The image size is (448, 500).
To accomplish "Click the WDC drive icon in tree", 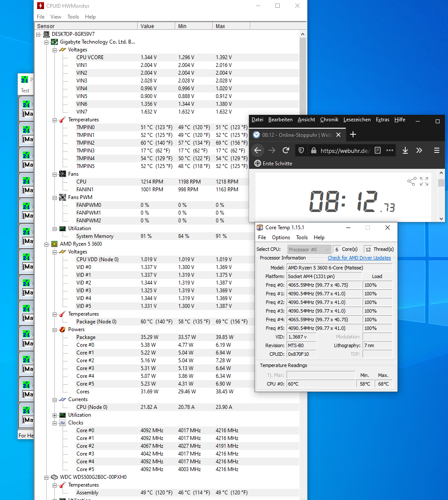I will 54,477.
